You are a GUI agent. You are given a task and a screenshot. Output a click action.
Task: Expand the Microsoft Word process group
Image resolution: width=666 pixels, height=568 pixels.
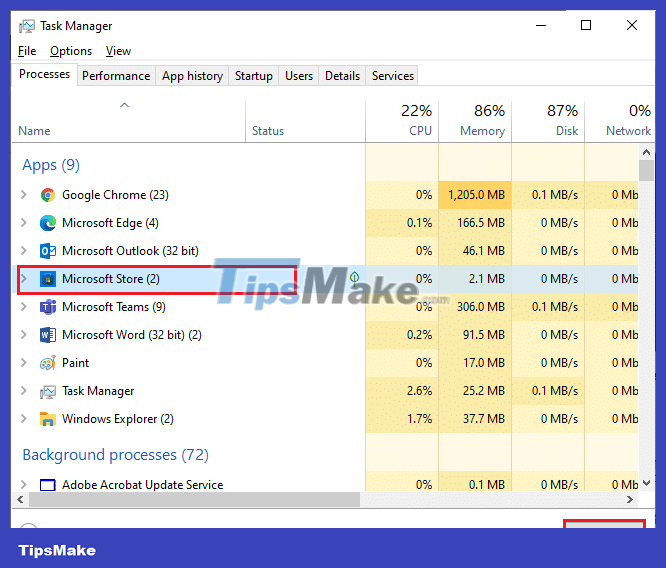(x=24, y=335)
